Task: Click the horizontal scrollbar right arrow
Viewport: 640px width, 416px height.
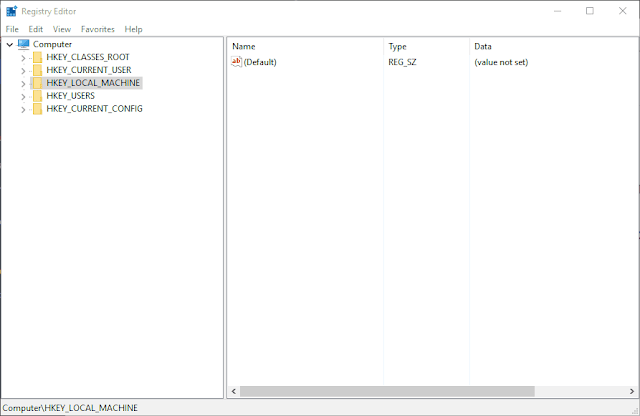Action: (x=632, y=391)
